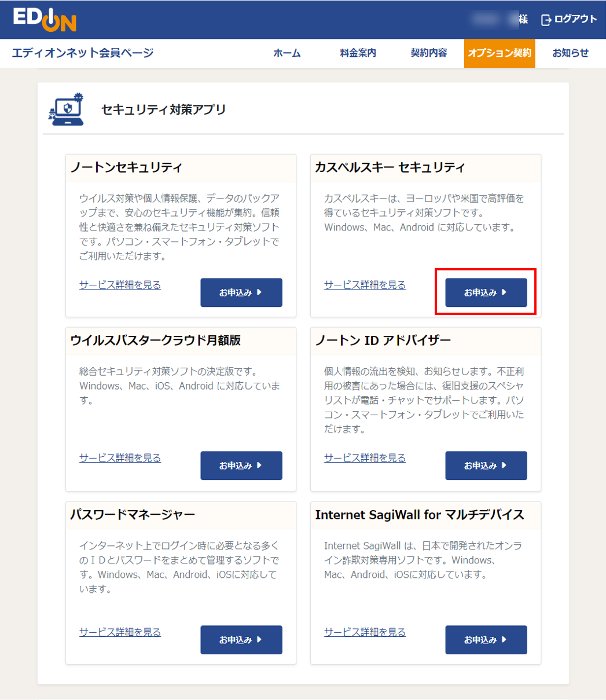Image resolution: width=606 pixels, height=700 pixels.
Task: Click the ウイルスバスタークラウド description text
Action: point(180,386)
